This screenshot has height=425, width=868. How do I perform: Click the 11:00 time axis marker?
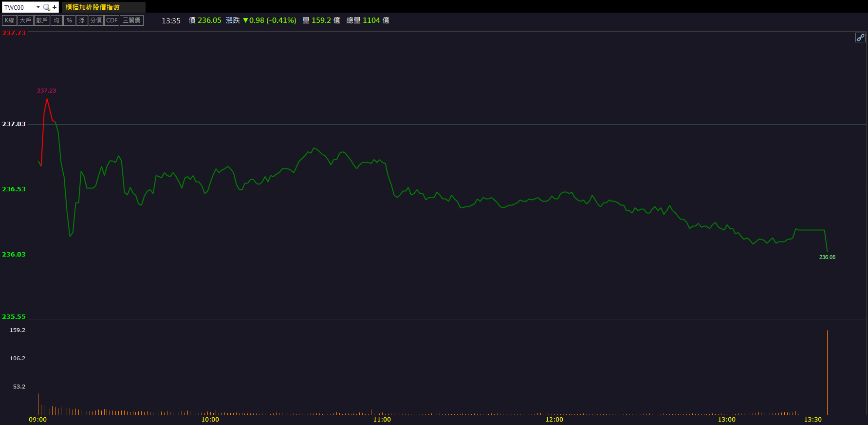pyautogui.click(x=382, y=420)
